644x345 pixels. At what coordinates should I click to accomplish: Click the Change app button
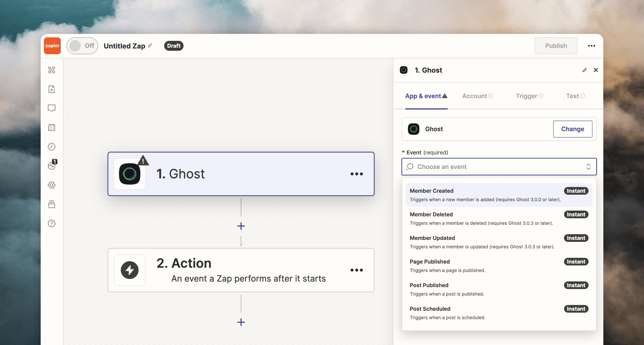[573, 129]
